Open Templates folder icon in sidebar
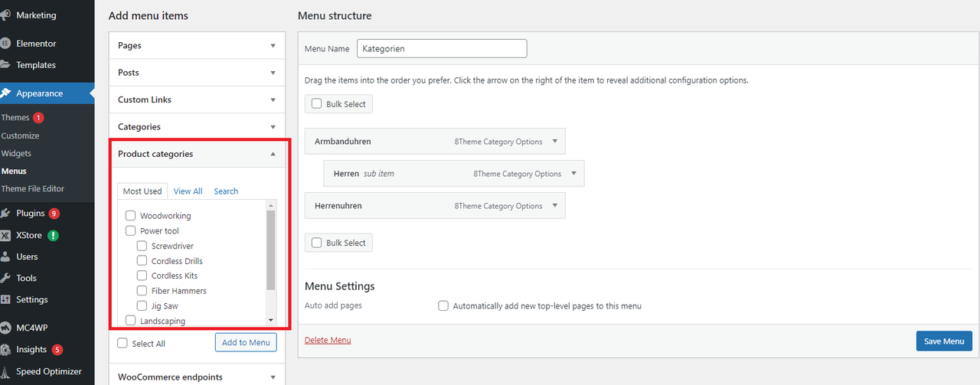The width and height of the screenshot is (980, 385). 5,65
